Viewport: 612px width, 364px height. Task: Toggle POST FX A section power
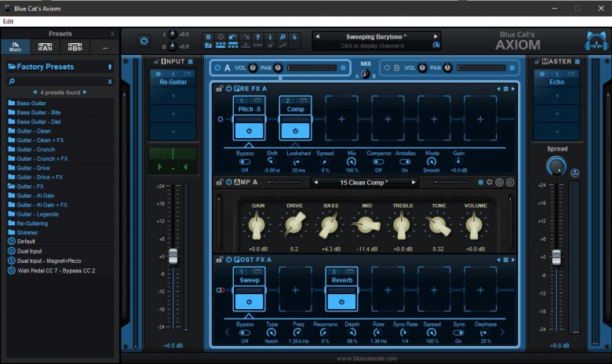click(x=229, y=260)
